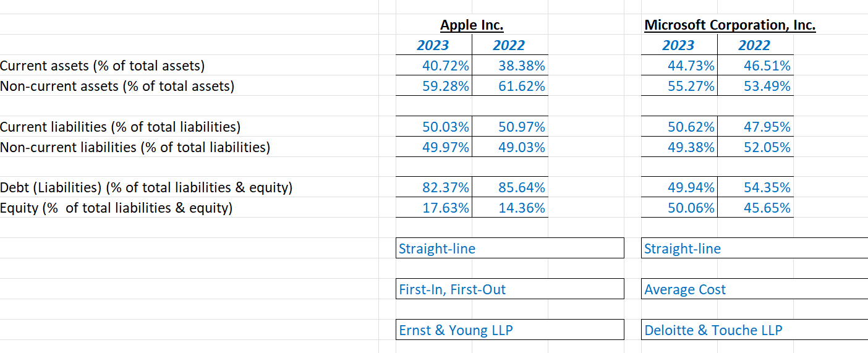Click Apple 2022 current assets 38.38% cell
868x353 pixels.
[x=510, y=66]
